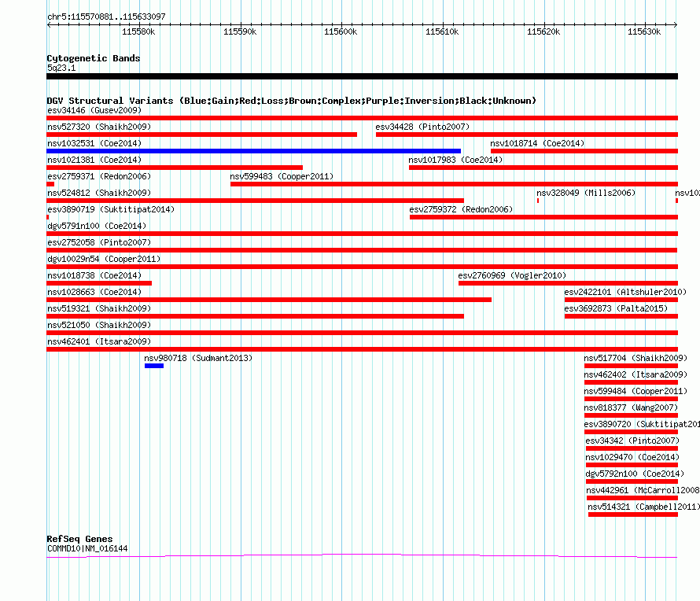Click the black 5q23.1 cytogenetic band bar
700x601 pixels.
pyautogui.click(x=362, y=76)
